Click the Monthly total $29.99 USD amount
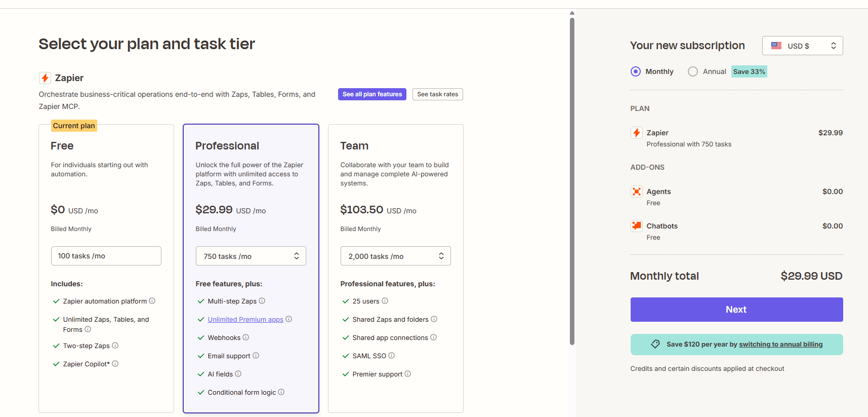This screenshot has height=417, width=868. point(811,276)
